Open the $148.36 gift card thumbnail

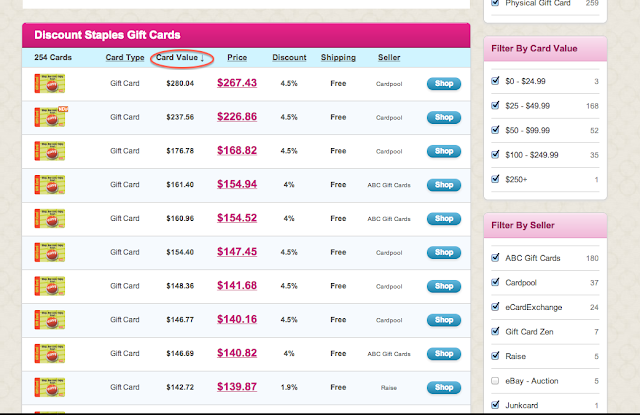[50, 286]
